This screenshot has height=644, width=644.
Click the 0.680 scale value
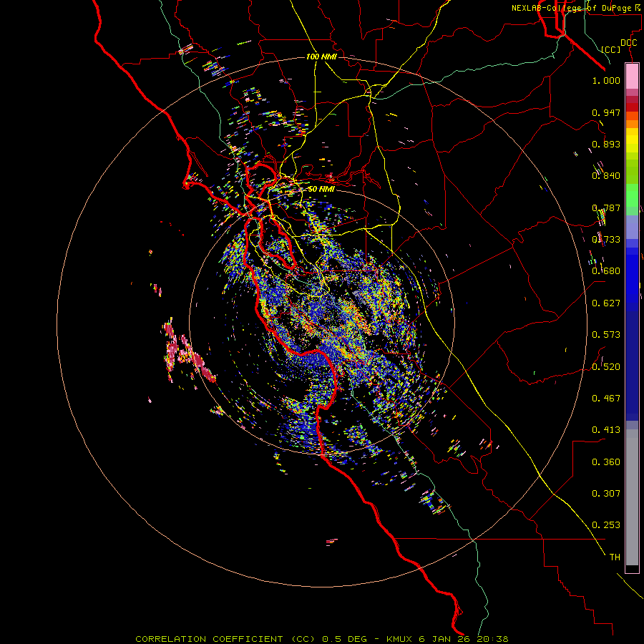pyautogui.click(x=606, y=271)
